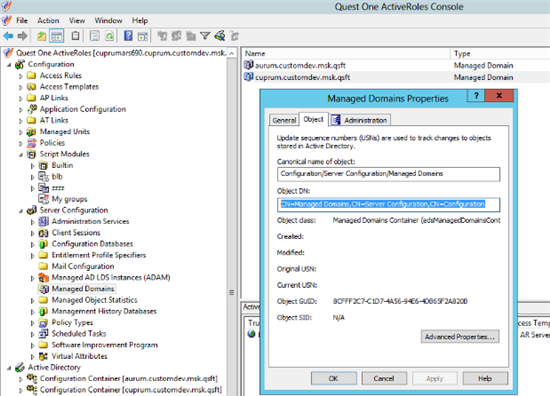Open the File menu
Screen dimensions: 550x396
click(22, 20)
